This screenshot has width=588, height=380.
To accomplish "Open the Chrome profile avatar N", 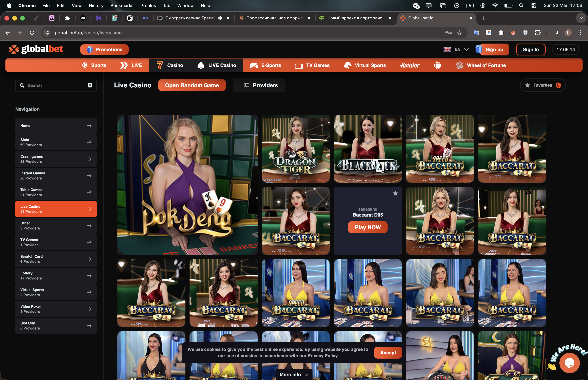I will tap(568, 32).
